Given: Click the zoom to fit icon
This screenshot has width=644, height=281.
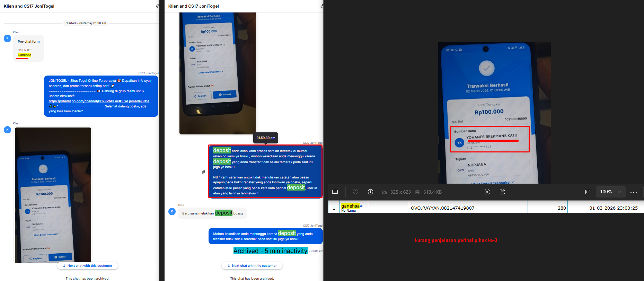Looking at the screenshot, I should 588,192.
